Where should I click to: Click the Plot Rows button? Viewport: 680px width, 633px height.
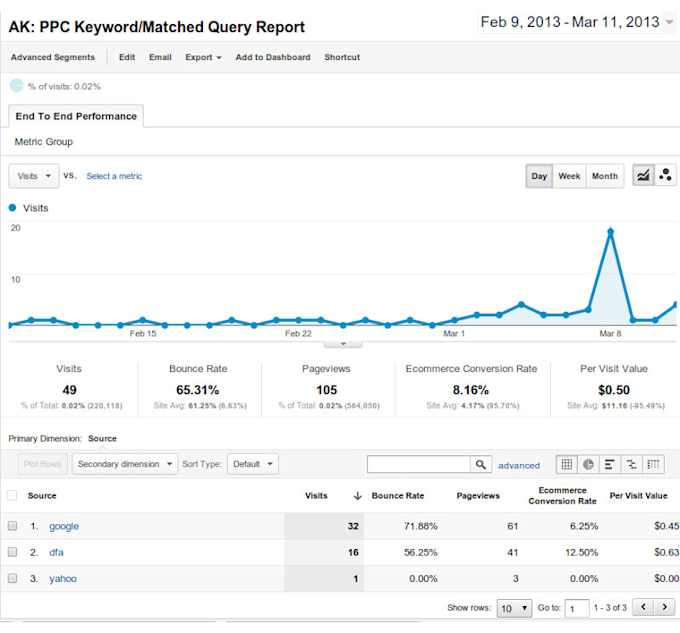coord(42,464)
